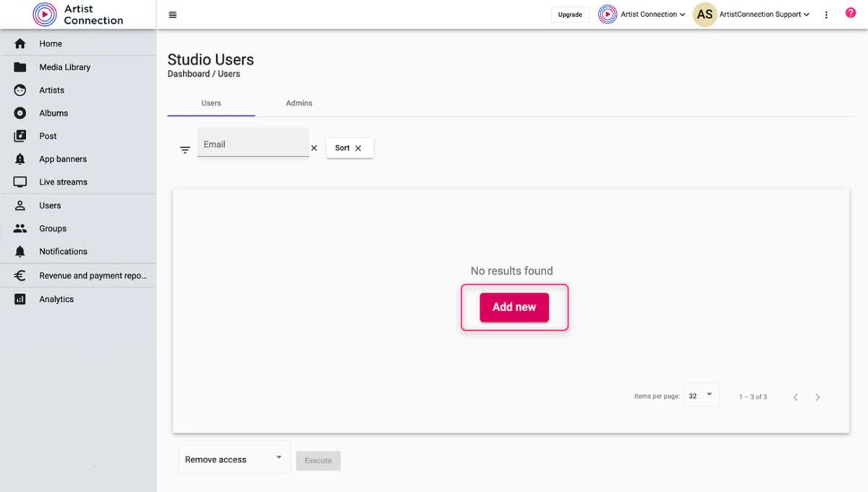Viewport: 868px width, 492px height.
Task: Toggle the sidebar with the hamburger menu
Action: click(x=172, y=14)
